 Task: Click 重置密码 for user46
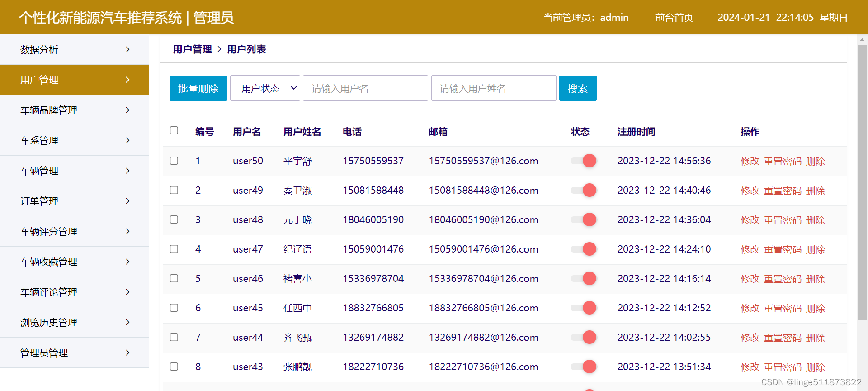[x=783, y=279]
